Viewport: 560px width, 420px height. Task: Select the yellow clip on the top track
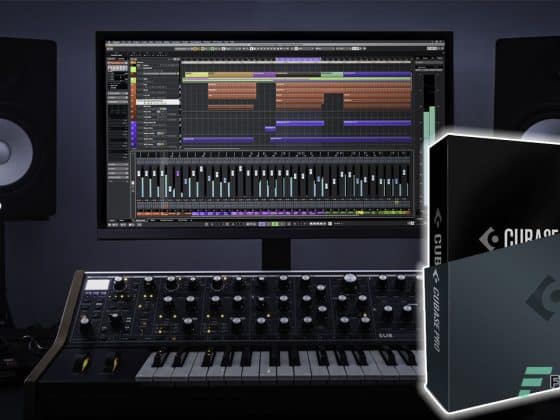[x=196, y=75]
